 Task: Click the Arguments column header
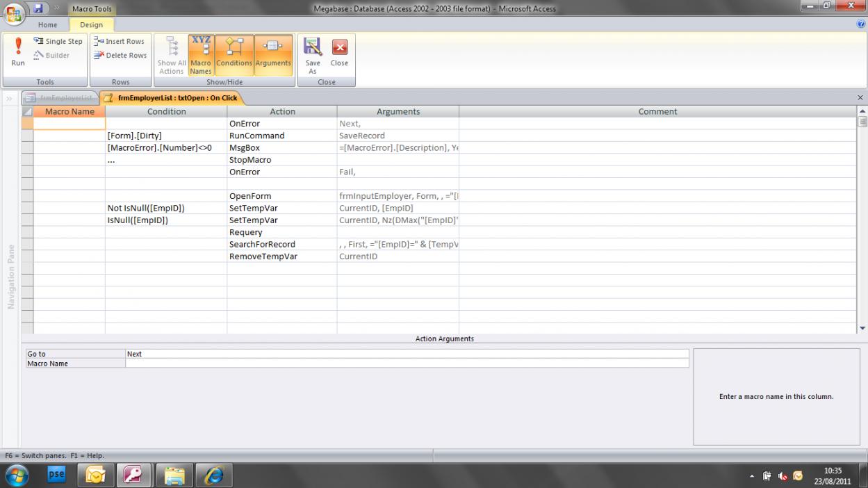398,111
